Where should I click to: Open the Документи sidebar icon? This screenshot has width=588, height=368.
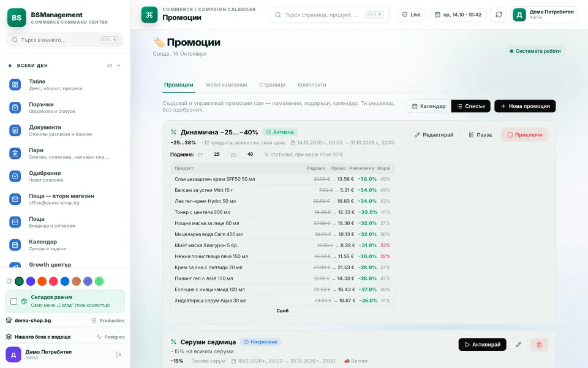tap(15, 131)
